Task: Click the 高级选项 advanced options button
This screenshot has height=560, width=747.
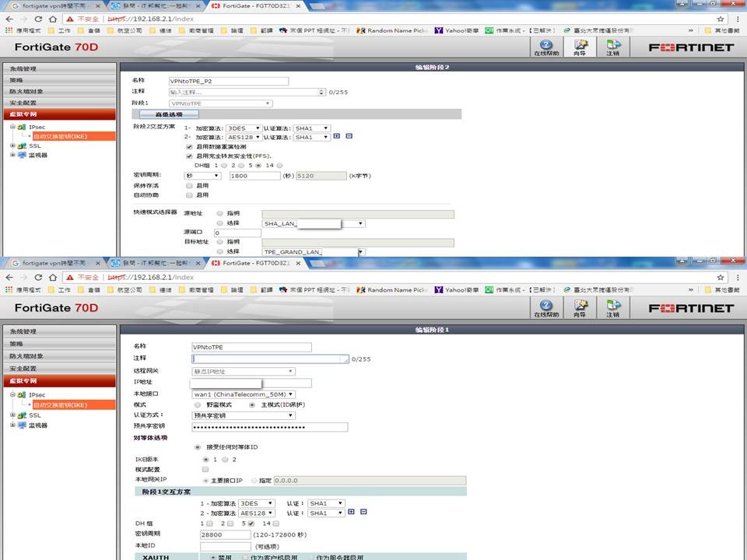Action: tap(169, 114)
